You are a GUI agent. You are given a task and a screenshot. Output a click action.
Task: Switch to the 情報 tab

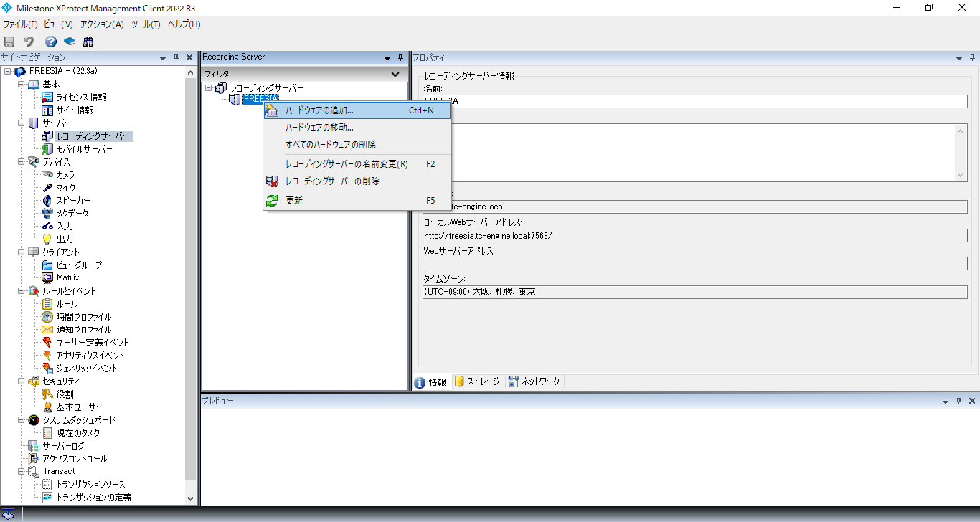430,382
